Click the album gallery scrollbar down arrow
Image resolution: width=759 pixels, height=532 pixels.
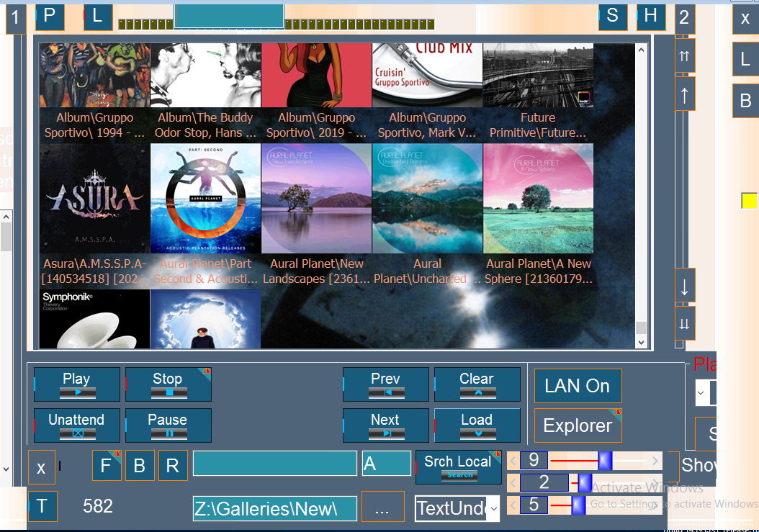(x=641, y=342)
